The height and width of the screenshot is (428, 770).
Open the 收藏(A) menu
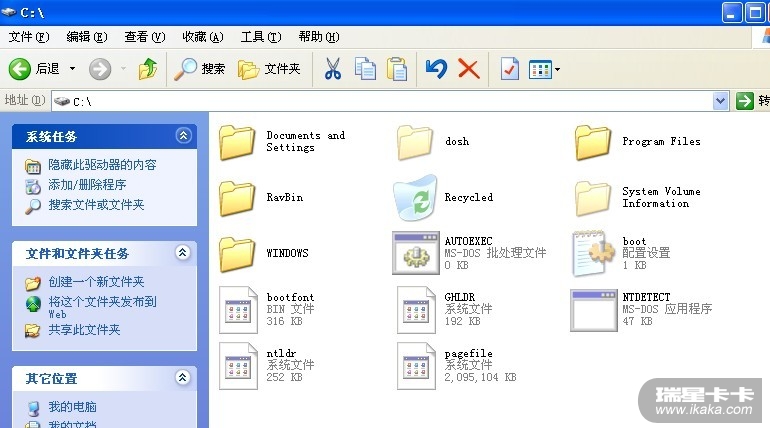click(202, 37)
